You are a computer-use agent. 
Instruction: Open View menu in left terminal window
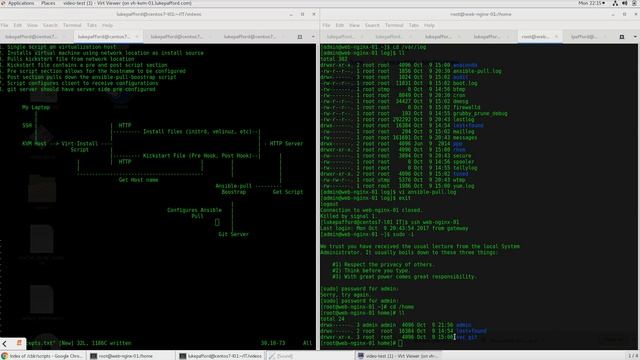pos(32,25)
